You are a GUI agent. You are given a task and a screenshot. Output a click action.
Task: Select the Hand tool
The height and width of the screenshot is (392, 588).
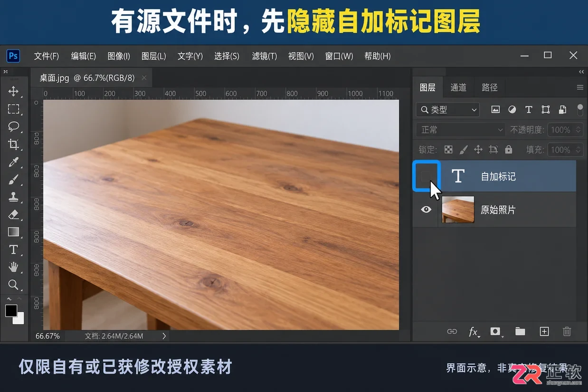(x=13, y=267)
